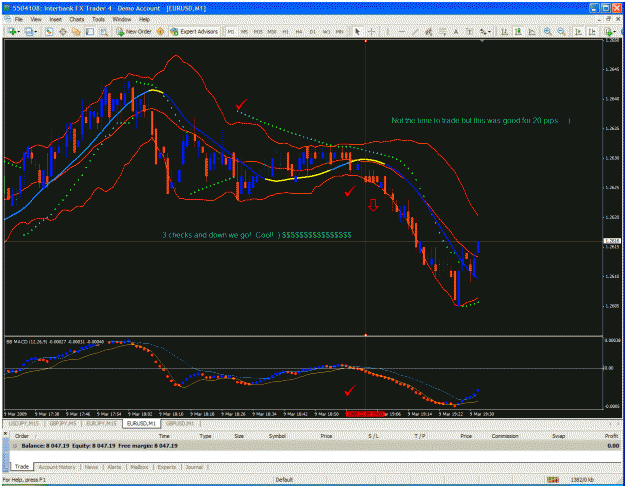Screen dimensions: 625x486
Task: Open the Arrows objects dropdown
Action: 485,31
